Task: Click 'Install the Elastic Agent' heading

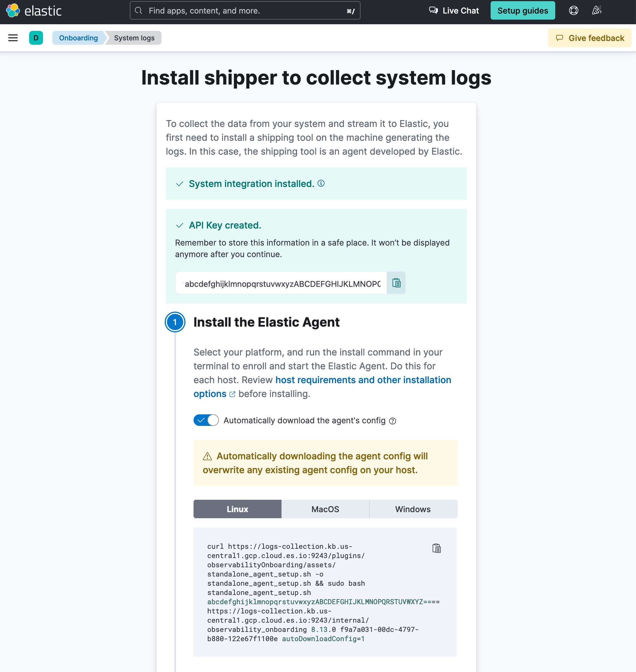Action: pyautogui.click(x=267, y=322)
